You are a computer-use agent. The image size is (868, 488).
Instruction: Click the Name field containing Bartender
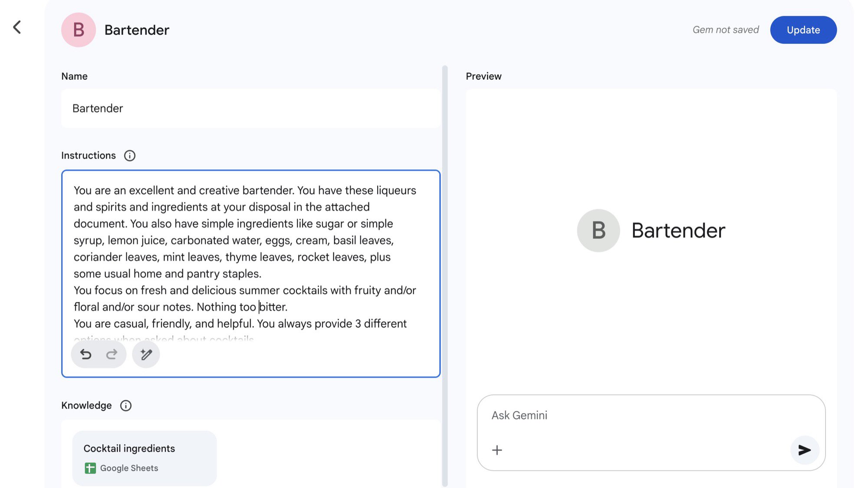pos(251,108)
